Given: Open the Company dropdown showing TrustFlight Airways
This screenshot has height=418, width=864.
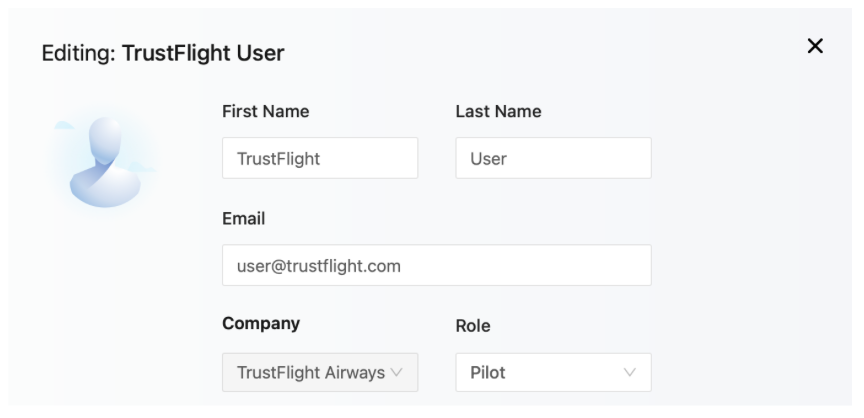Looking at the screenshot, I should click(x=319, y=373).
